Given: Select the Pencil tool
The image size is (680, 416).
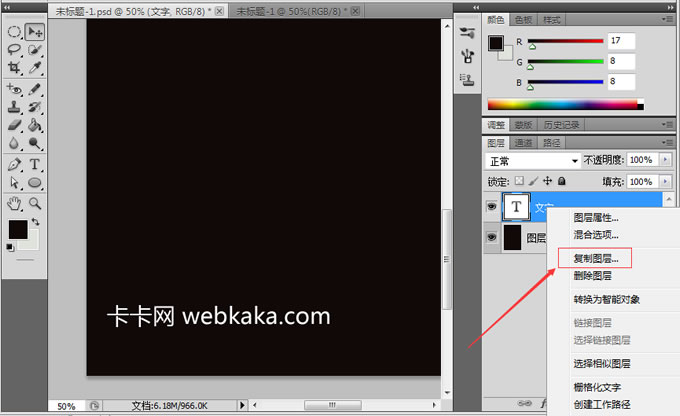Looking at the screenshot, I should (35, 89).
